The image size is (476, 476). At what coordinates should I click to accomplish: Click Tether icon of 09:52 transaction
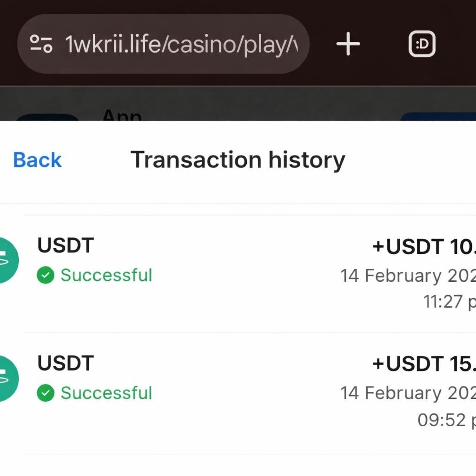coord(7,378)
